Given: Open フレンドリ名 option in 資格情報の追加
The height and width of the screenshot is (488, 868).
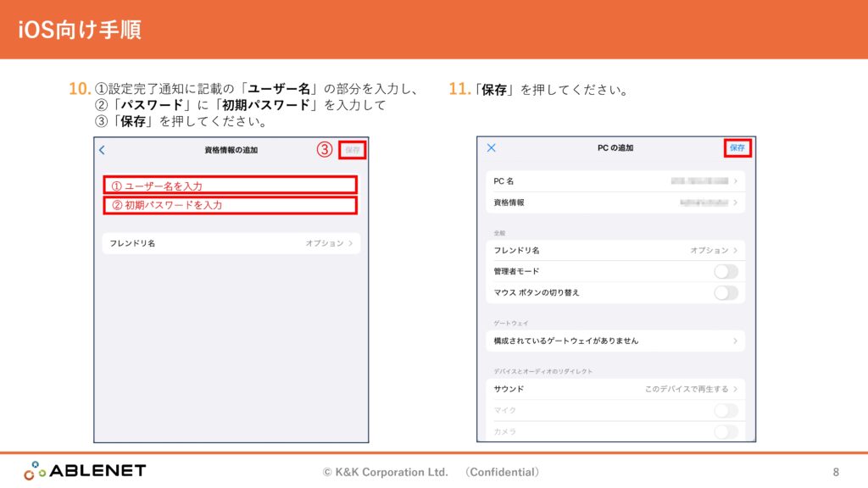Looking at the screenshot, I should (231, 243).
